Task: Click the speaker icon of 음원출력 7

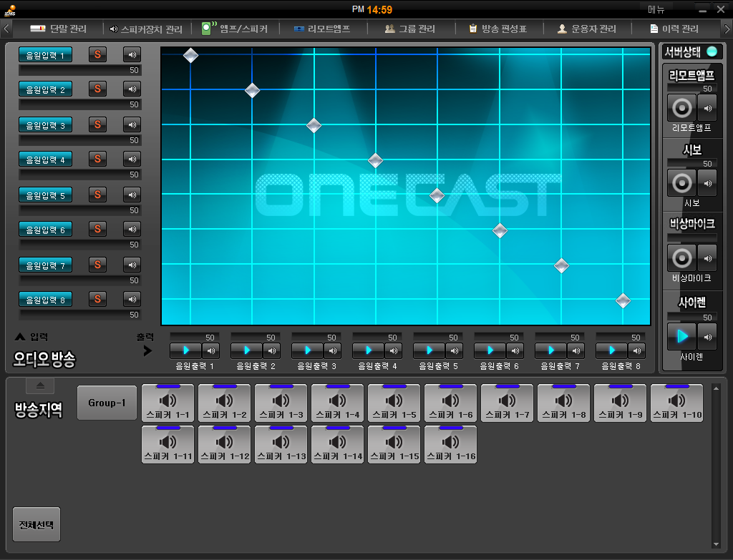Action: [x=576, y=350]
